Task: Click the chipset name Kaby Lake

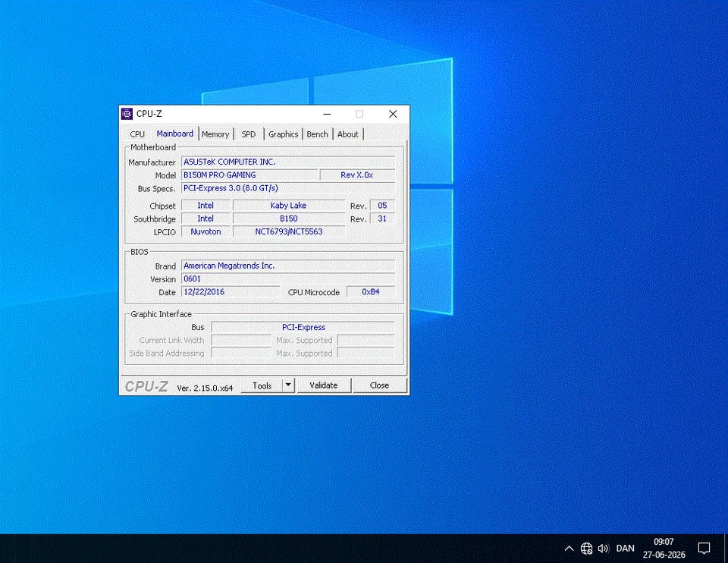Action: [288, 206]
